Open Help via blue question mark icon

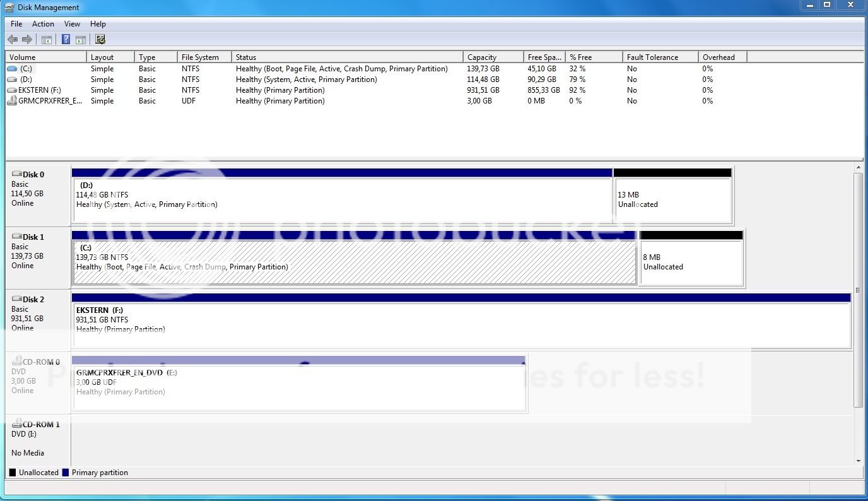point(66,40)
